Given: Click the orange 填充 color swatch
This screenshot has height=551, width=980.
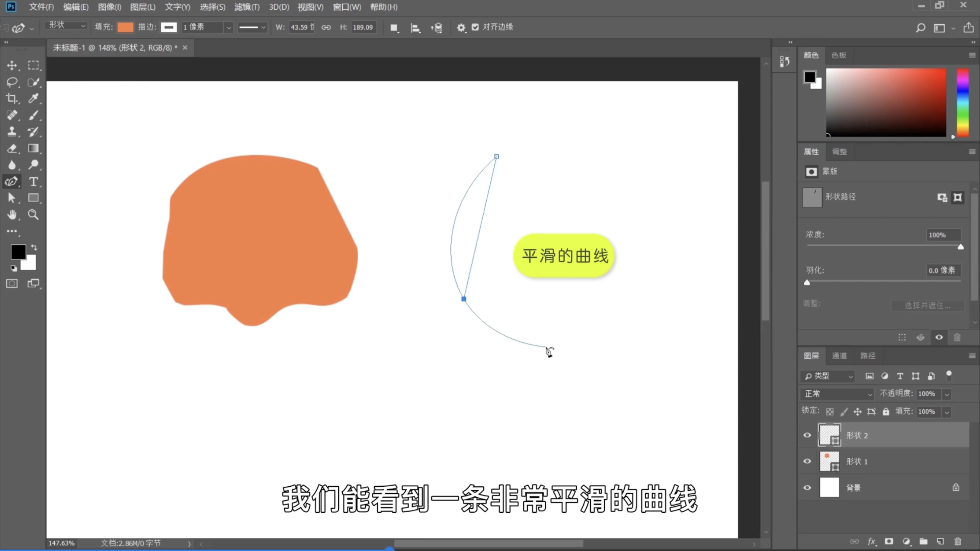Looking at the screenshot, I should 125,27.
